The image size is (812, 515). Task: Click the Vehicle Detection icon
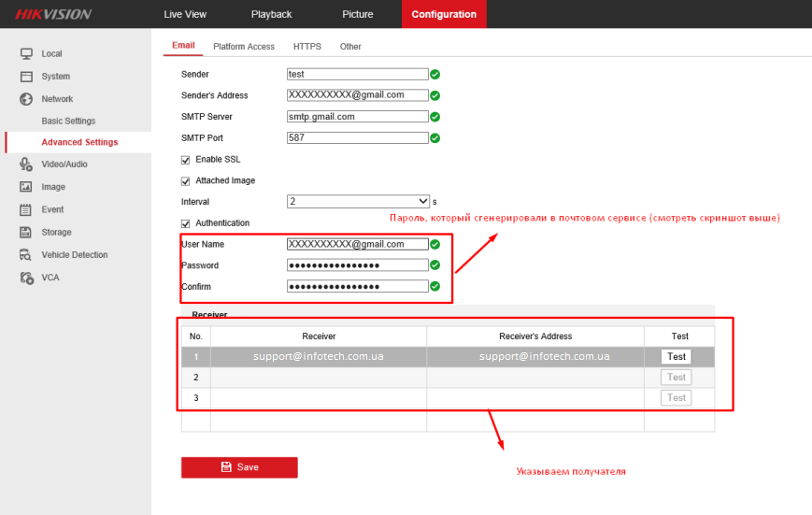[26, 255]
